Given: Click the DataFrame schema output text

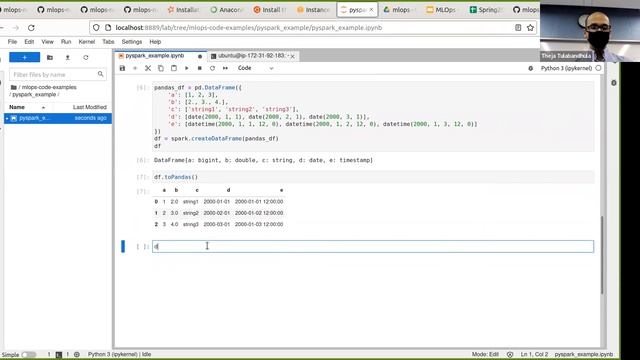Looking at the screenshot, I should 263,160.
